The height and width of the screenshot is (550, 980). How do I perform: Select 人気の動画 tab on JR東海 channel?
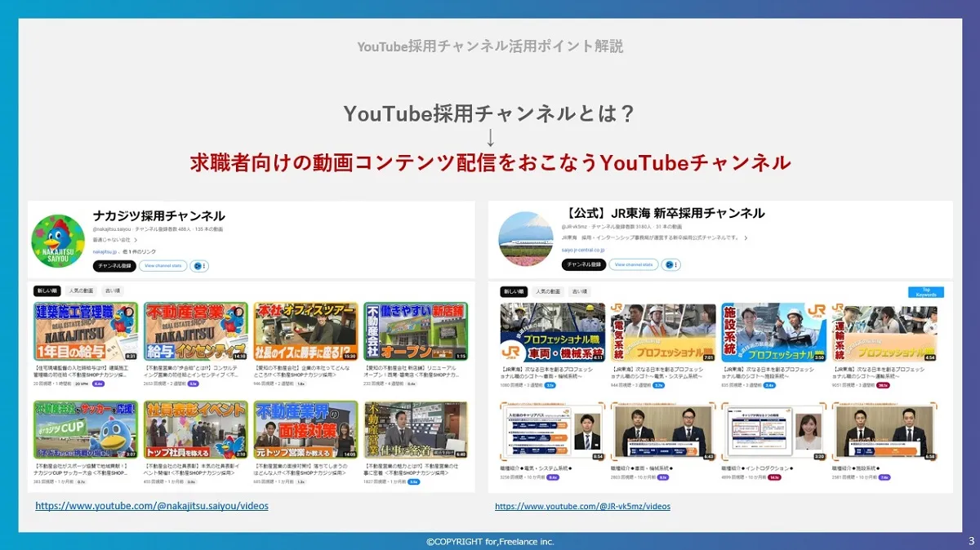pos(549,291)
